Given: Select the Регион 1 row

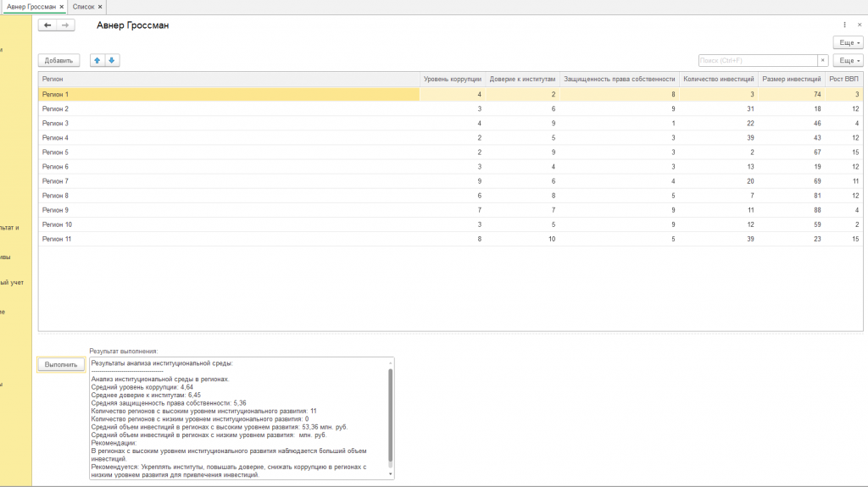Looking at the screenshot, I should 451,95.
